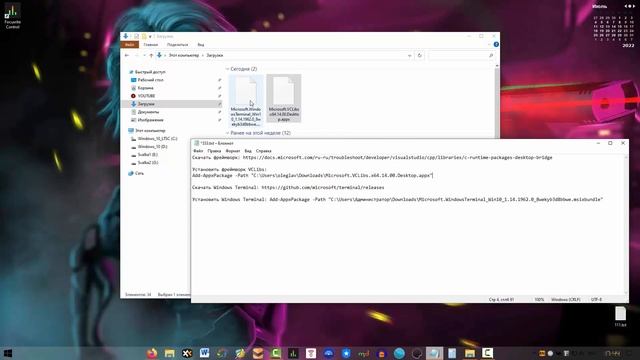Click the Add-AppxPackage VCLibs line in Notepad

(312, 176)
